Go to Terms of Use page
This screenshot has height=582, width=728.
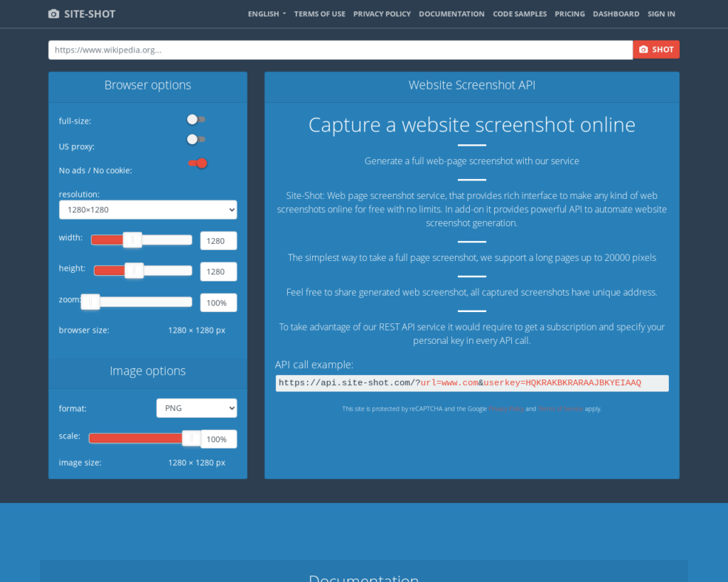[319, 14]
